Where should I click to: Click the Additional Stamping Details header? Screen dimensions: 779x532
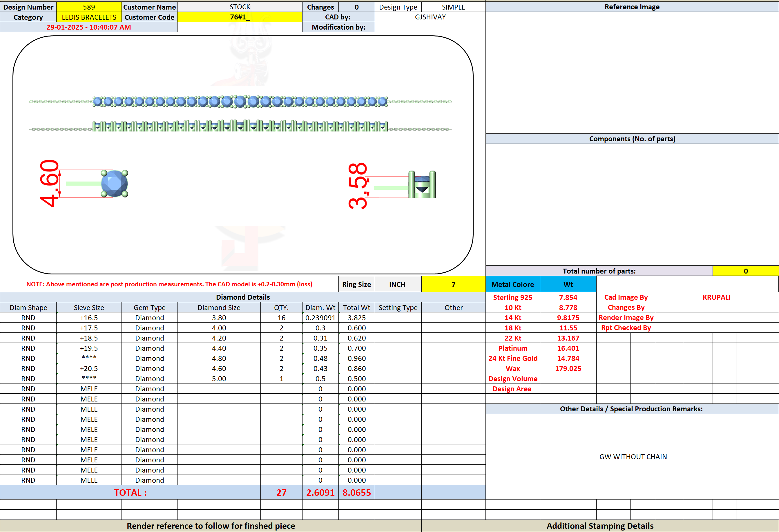600,526
